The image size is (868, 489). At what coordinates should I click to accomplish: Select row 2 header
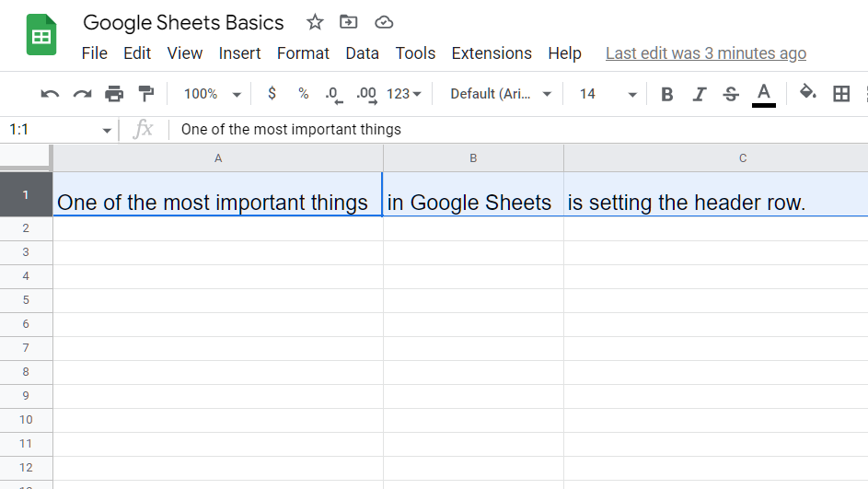tap(26, 228)
